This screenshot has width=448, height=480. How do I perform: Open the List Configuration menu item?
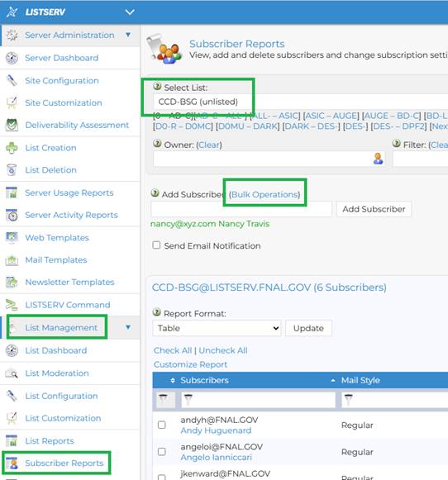pyautogui.click(x=61, y=396)
